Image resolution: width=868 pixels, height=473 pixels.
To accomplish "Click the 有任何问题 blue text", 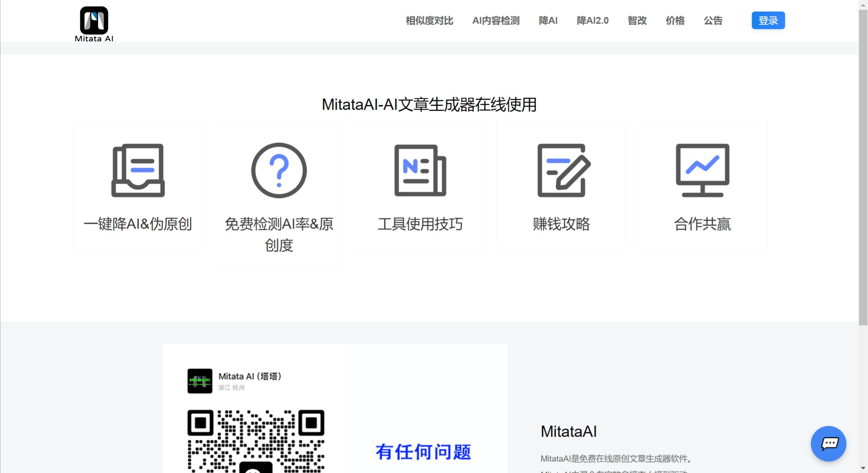I will tap(423, 451).
